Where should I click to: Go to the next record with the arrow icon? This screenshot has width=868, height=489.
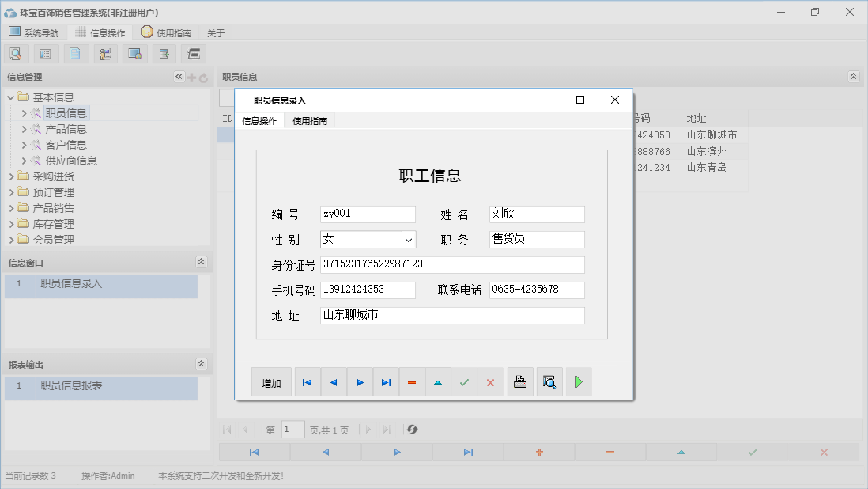(360, 381)
